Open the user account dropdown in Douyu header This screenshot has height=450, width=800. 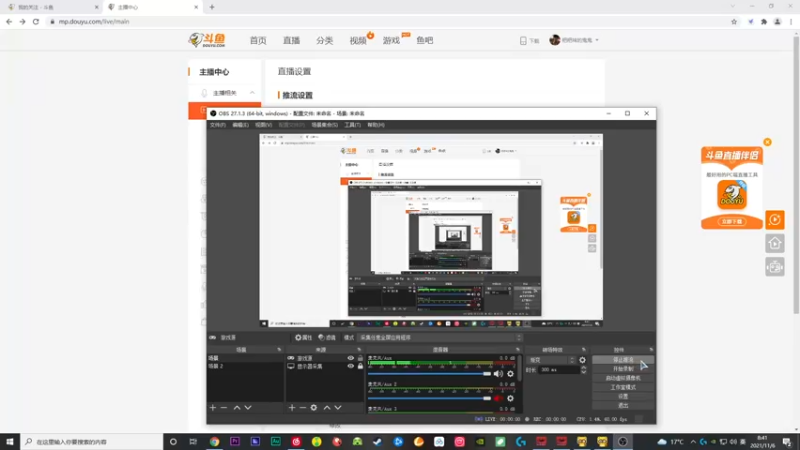(574, 40)
